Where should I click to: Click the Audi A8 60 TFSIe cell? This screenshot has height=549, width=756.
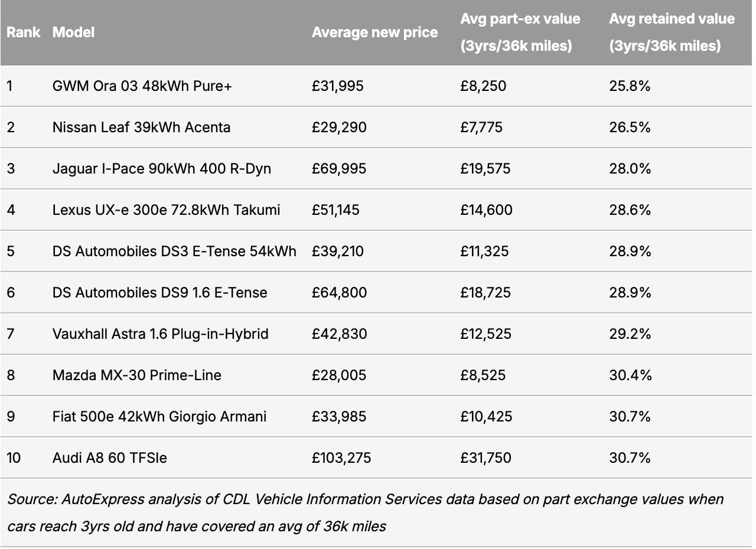pos(109,458)
